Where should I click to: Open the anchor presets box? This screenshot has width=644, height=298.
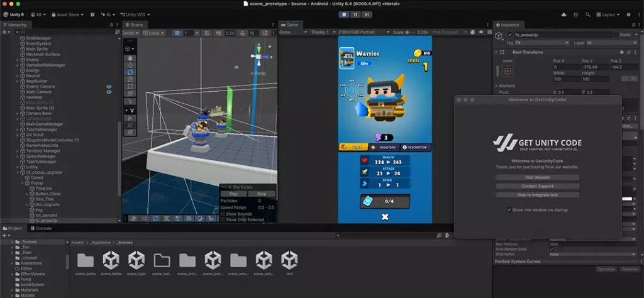508,71
